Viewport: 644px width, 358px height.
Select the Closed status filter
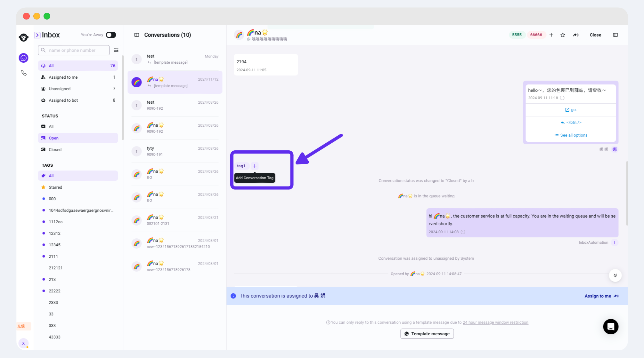coord(55,149)
